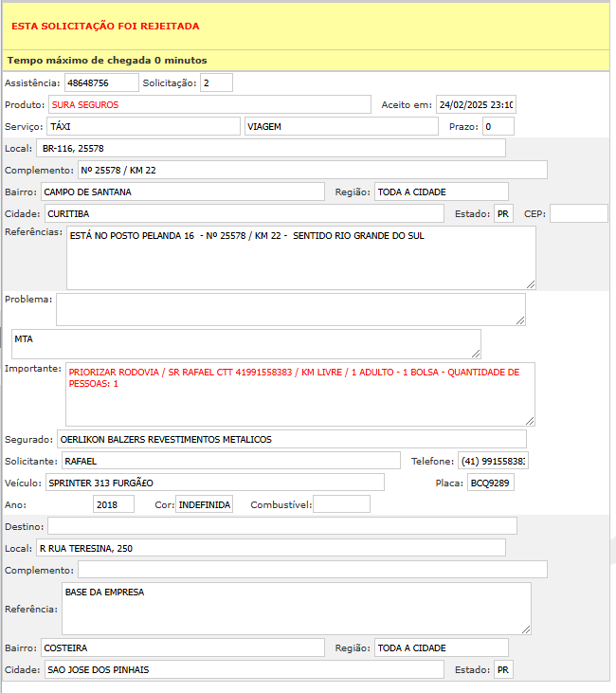Click the Prazo field
Viewport: 616px width, 693px height.
[x=498, y=126]
